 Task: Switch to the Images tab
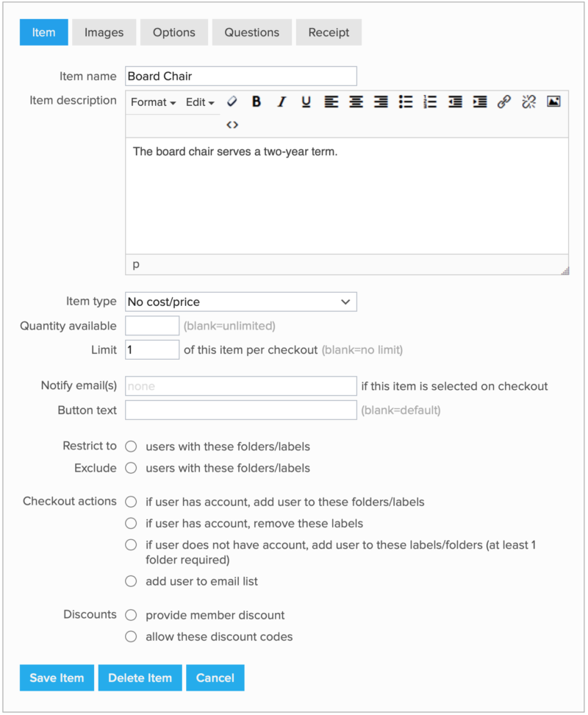(104, 32)
